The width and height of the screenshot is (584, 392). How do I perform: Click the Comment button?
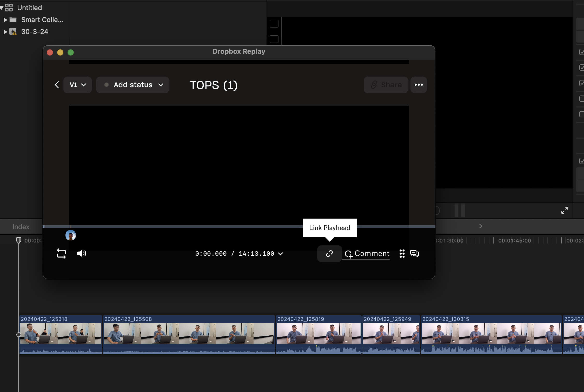367,253
